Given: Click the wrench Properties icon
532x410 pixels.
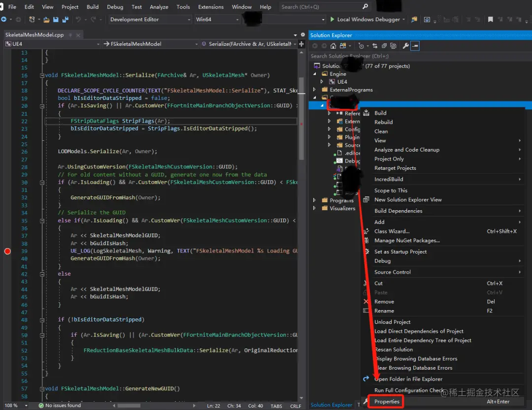Looking at the screenshot, I should coord(405,46).
